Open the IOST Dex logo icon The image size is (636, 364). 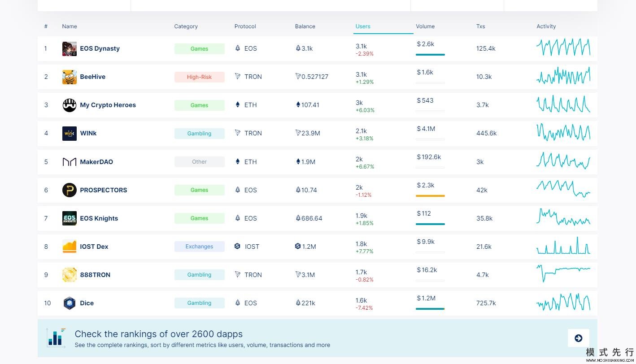click(70, 247)
